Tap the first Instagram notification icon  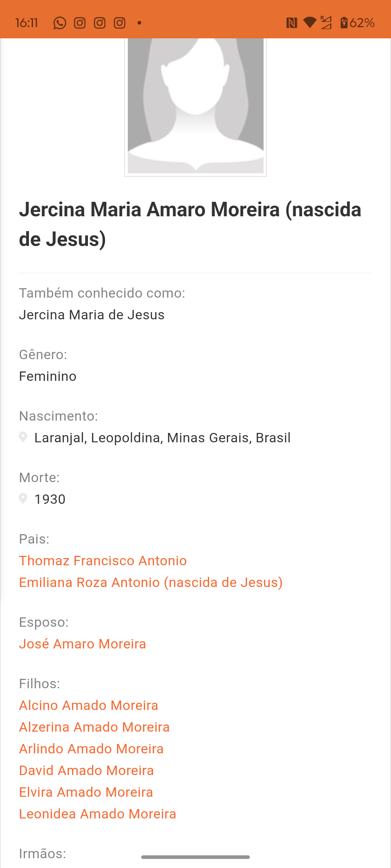(x=80, y=23)
